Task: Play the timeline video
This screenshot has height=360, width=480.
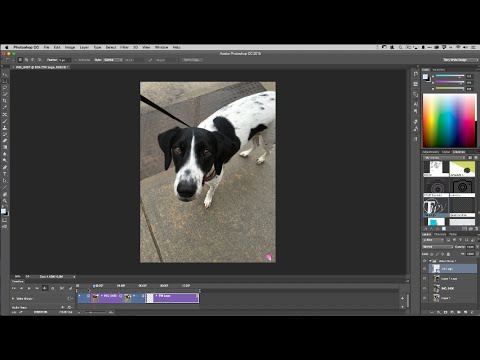Action: point(29,288)
